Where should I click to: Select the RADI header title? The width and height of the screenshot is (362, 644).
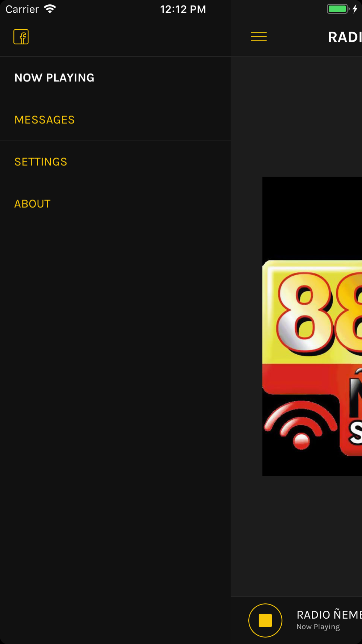coord(345,37)
